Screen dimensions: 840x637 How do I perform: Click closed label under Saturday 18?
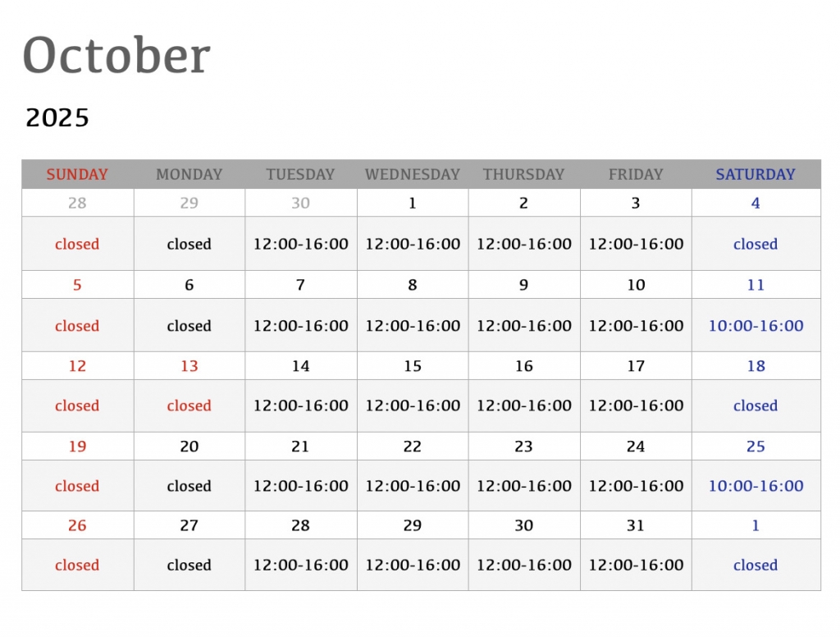click(756, 406)
